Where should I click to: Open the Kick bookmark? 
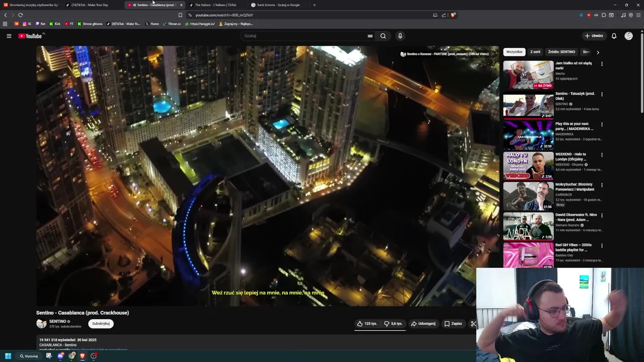(x=55, y=24)
